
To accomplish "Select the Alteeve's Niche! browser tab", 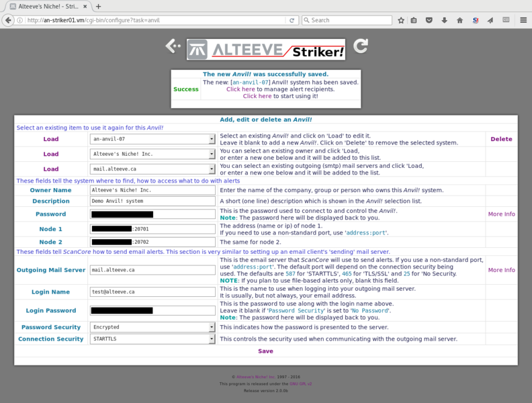I will [48, 7].
